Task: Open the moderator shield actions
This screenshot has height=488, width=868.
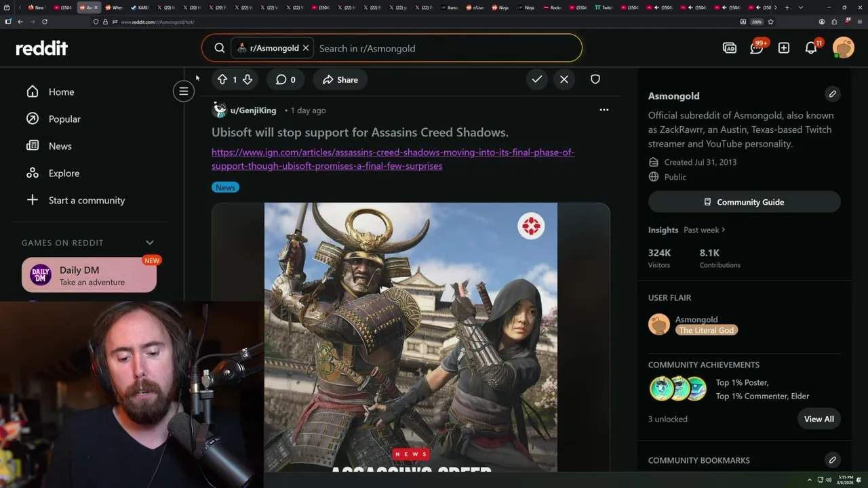Action: click(x=595, y=79)
